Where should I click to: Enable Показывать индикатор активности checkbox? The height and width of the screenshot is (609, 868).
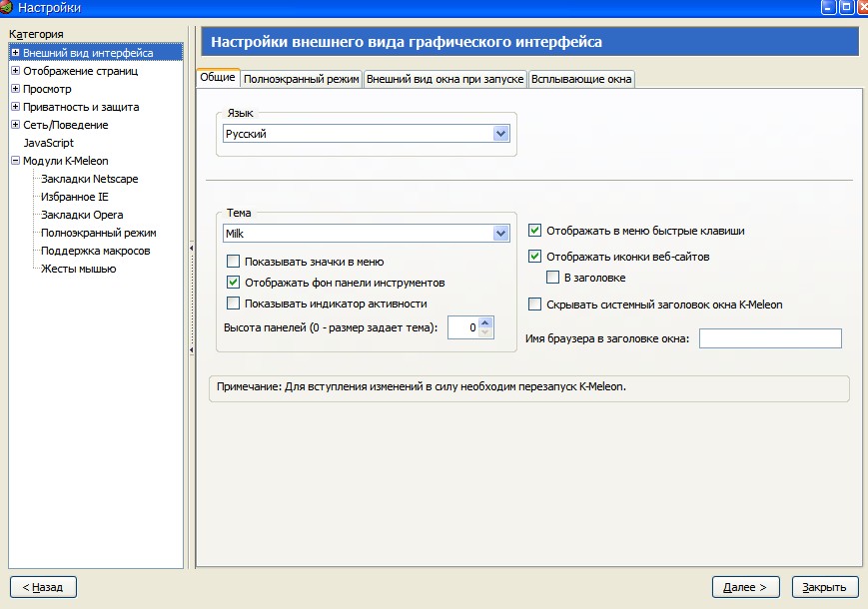(x=234, y=304)
